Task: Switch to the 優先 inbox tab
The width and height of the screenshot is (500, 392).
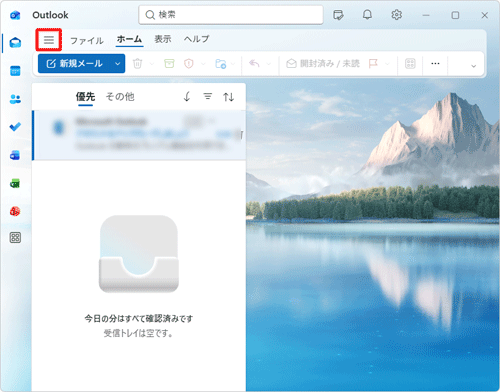Action: 85,97
